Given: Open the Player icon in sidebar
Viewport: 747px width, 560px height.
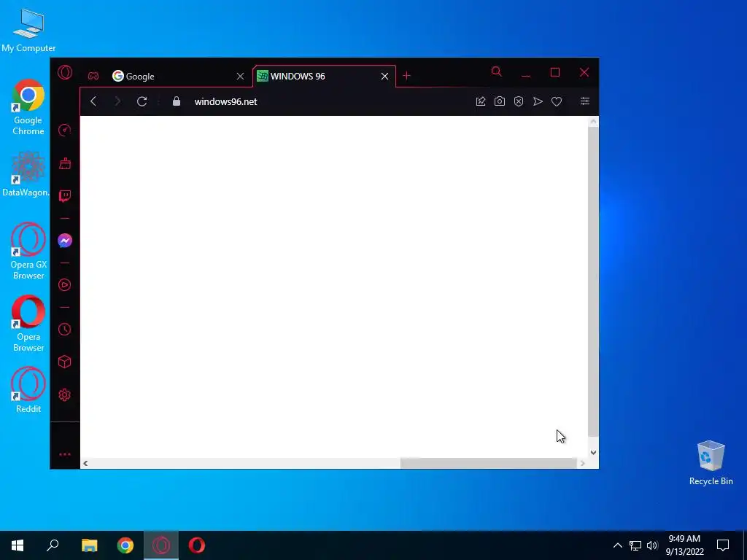Looking at the screenshot, I should pyautogui.click(x=65, y=285).
